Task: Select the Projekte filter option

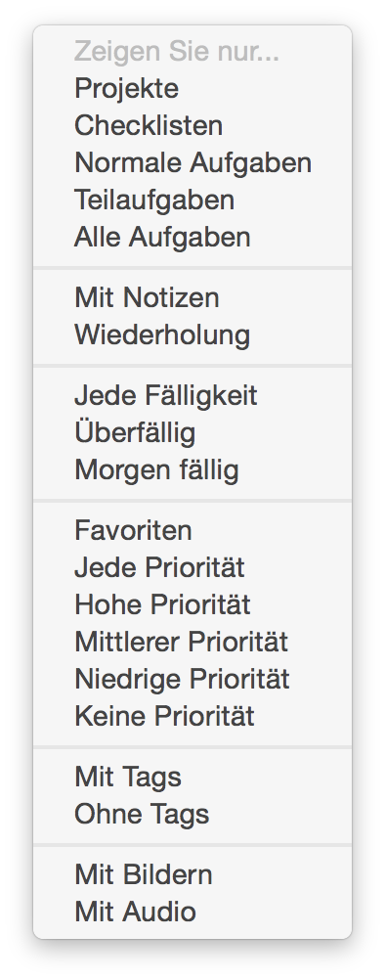Action: [x=192, y=88]
